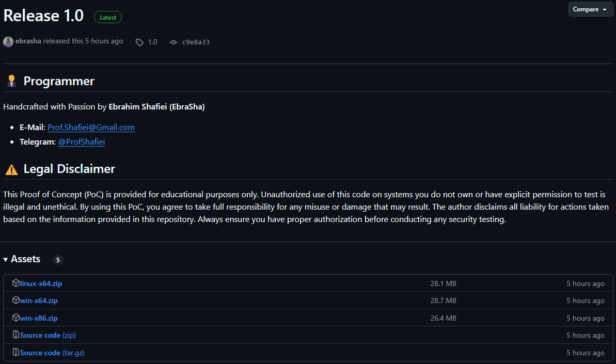Viewport: 616px width, 364px height.
Task: Click the Latest release badge
Action: (108, 17)
